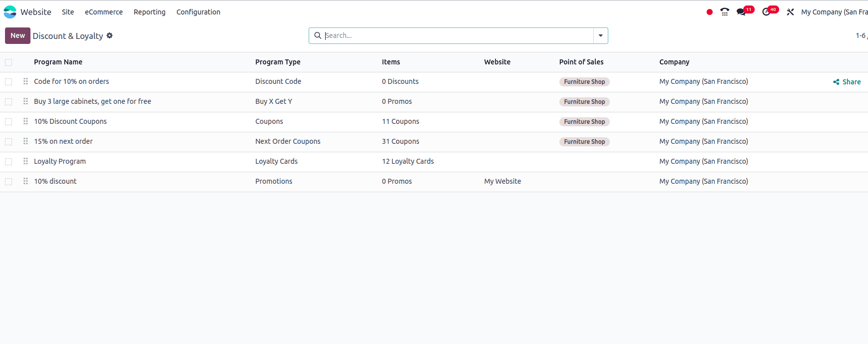The width and height of the screenshot is (868, 344).
Task: Click the 1-6 pager counter
Action: [x=861, y=35]
